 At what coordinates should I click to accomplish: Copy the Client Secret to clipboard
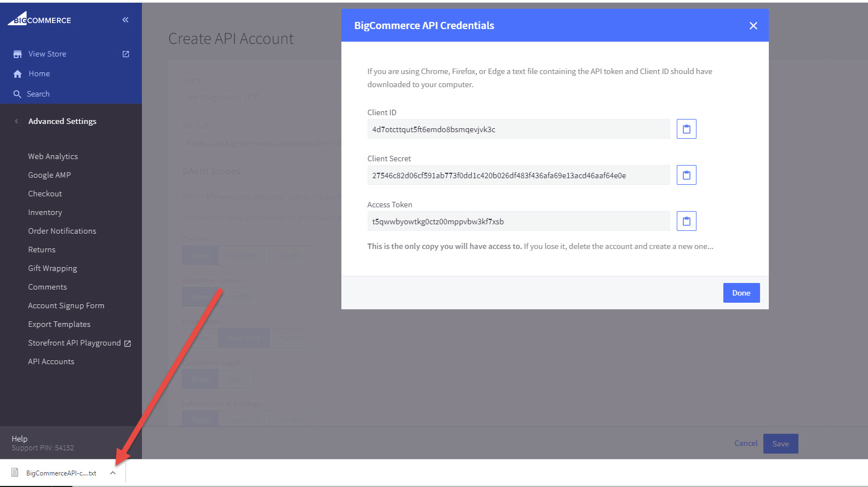[x=686, y=175]
